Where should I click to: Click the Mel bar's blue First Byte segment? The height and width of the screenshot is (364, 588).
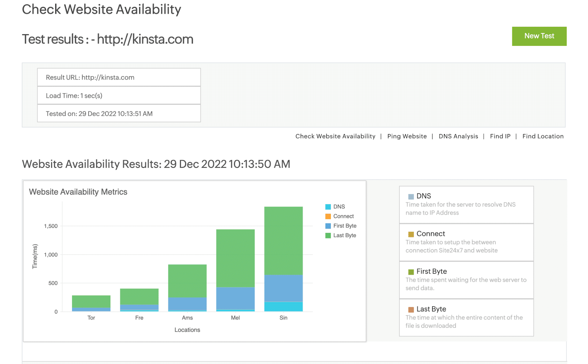(x=235, y=298)
